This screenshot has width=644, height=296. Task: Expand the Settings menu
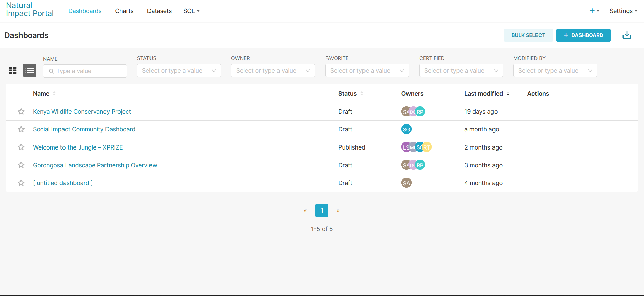pyautogui.click(x=623, y=11)
